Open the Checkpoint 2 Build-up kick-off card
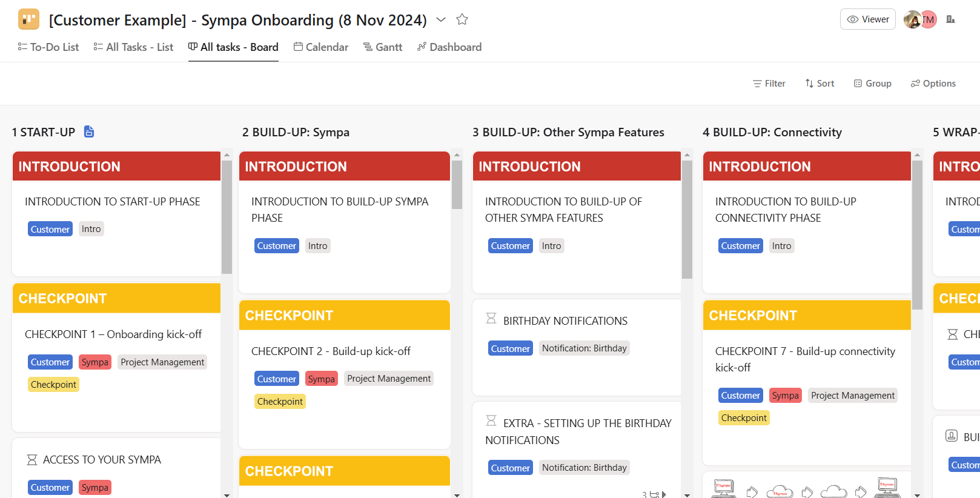 [x=331, y=351]
